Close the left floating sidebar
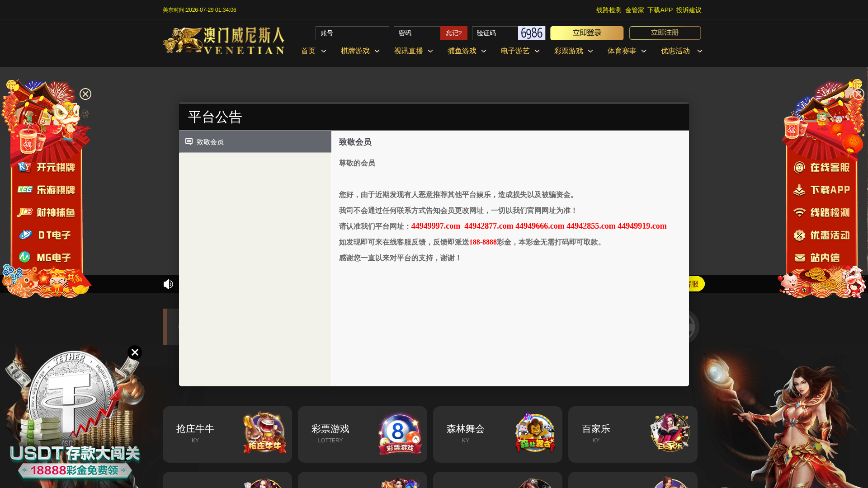Screen dimensions: 868x488 click(x=85, y=94)
